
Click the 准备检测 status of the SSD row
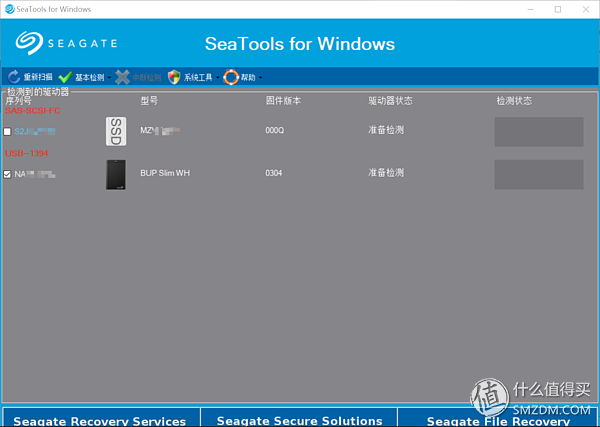386,130
